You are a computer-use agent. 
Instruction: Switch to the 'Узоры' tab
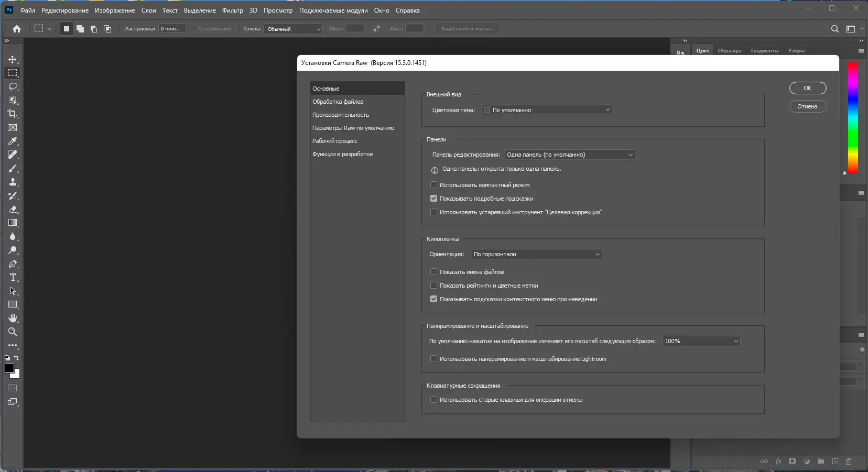point(796,51)
